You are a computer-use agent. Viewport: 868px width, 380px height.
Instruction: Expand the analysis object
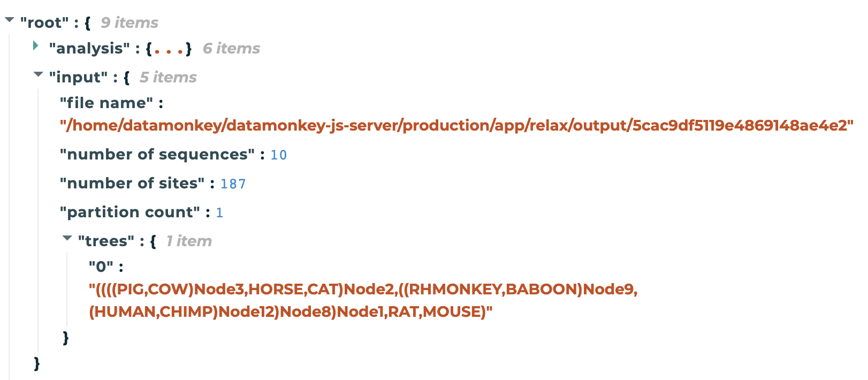point(36,46)
